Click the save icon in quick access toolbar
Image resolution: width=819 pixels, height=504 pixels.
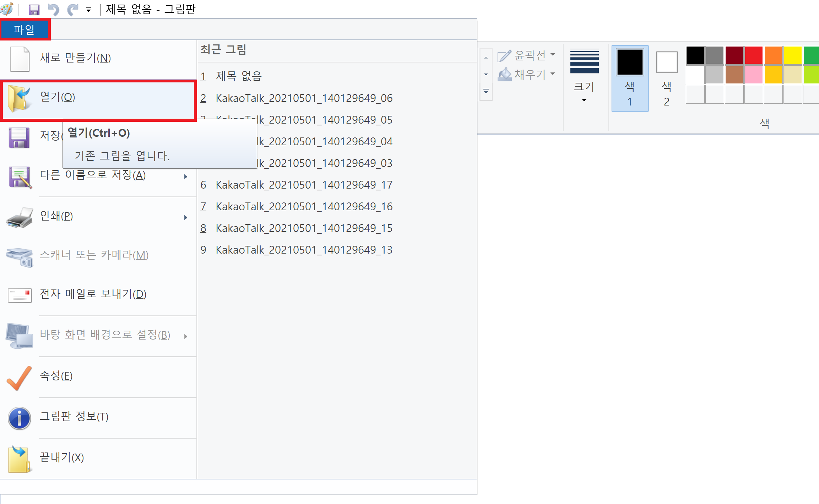(x=34, y=10)
